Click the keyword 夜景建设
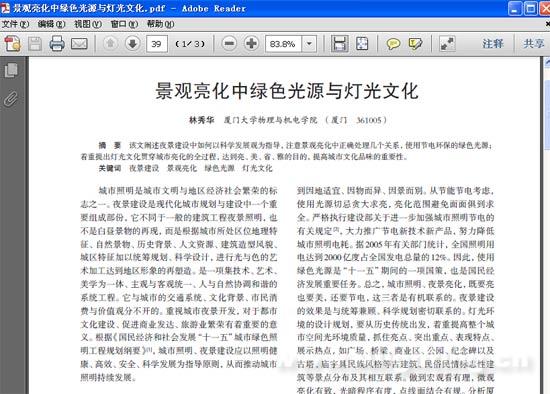Screen dimensions: 550x394 click(x=144, y=168)
